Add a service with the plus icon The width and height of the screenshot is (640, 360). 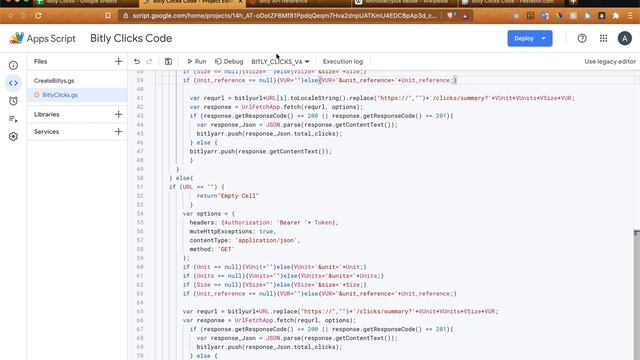click(x=118, y=131)
